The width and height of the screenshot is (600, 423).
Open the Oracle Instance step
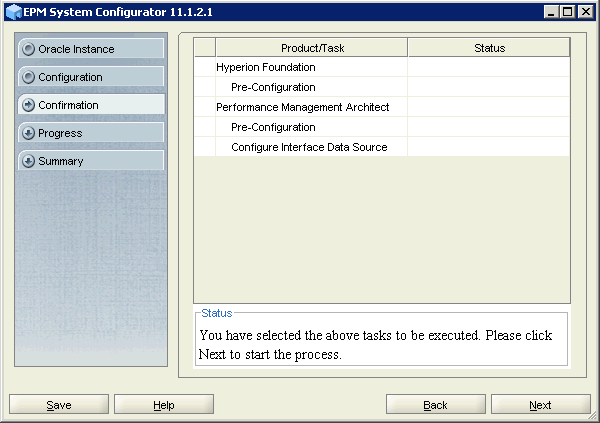pyautogui.click(x=76, y=49)
